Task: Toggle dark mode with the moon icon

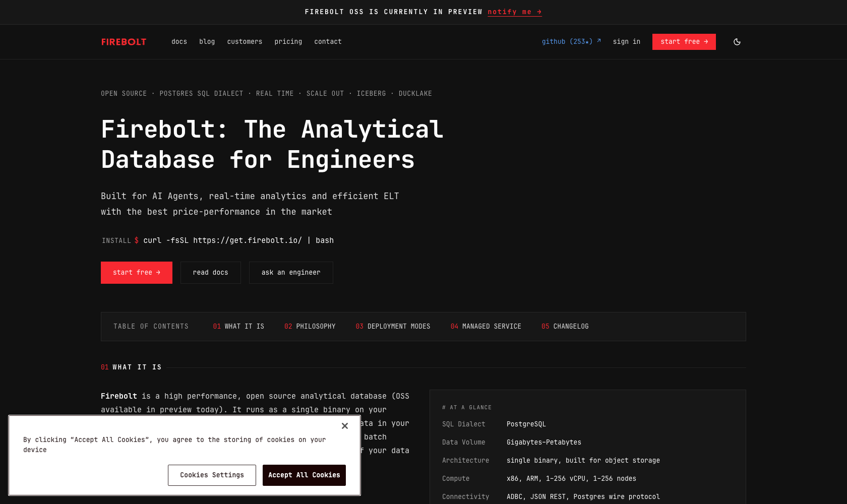Action: click(737, 42)
